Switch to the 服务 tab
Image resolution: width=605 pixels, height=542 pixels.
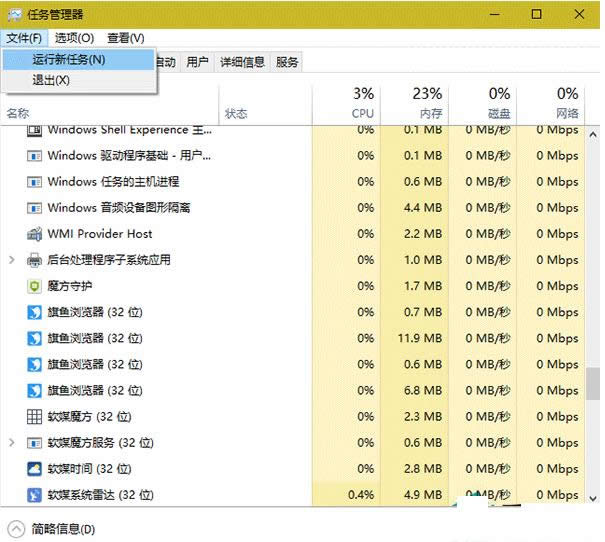tap(287, 62)
